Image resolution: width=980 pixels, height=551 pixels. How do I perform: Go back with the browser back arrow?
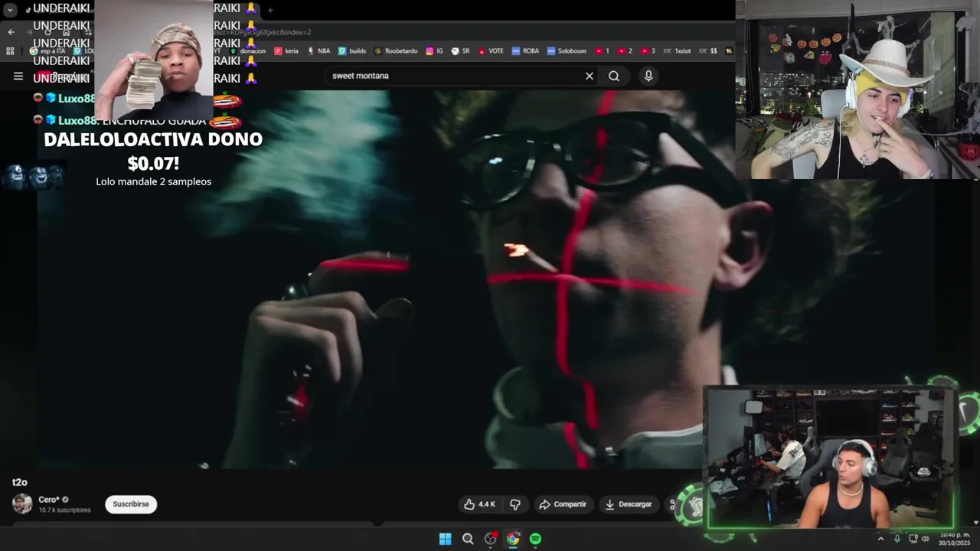(11, 32)
